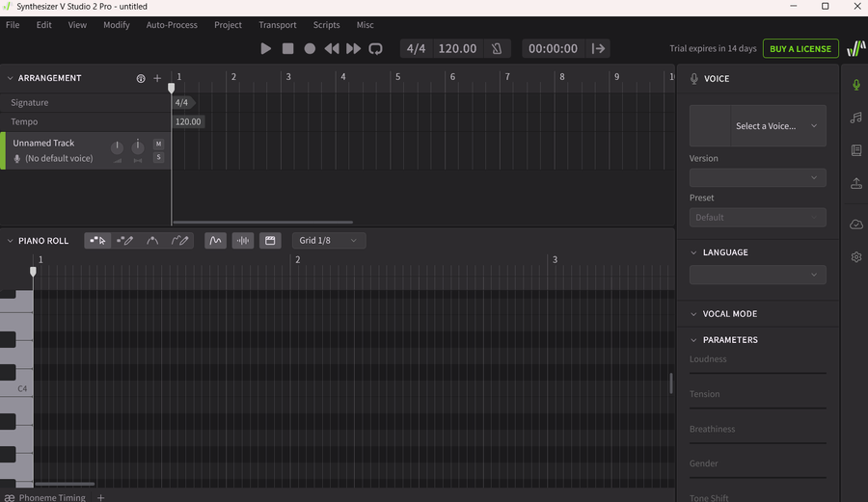The image size is (868, 502).
Task: Open the File menu
Action: (x=13, y=25)
